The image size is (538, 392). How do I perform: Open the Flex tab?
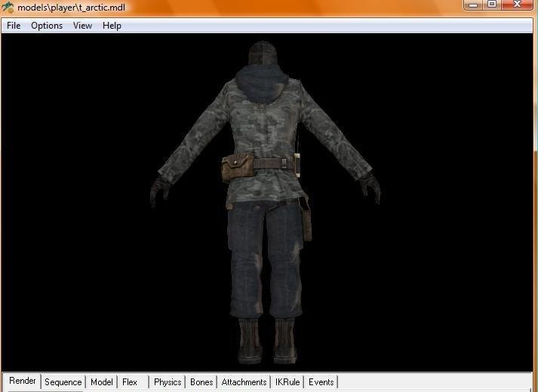coord(130,382)
